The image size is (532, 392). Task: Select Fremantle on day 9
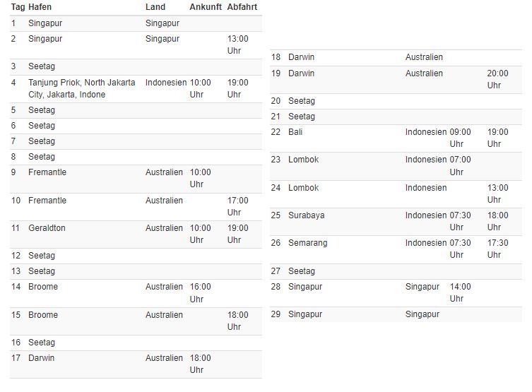click(47, 172)
